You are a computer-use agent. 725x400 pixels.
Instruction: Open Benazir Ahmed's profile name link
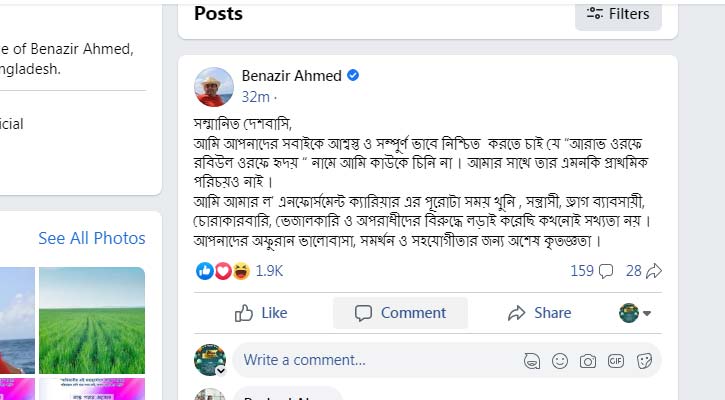(x=291, y=76)
